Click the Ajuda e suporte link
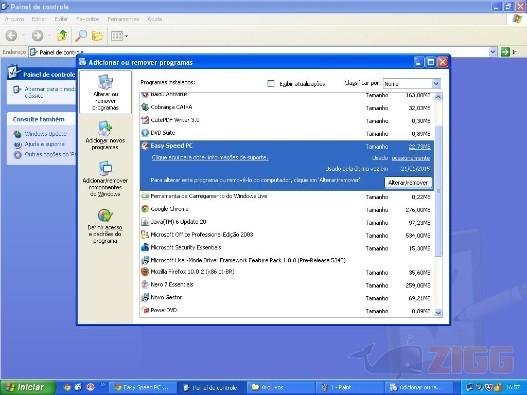 44,144
